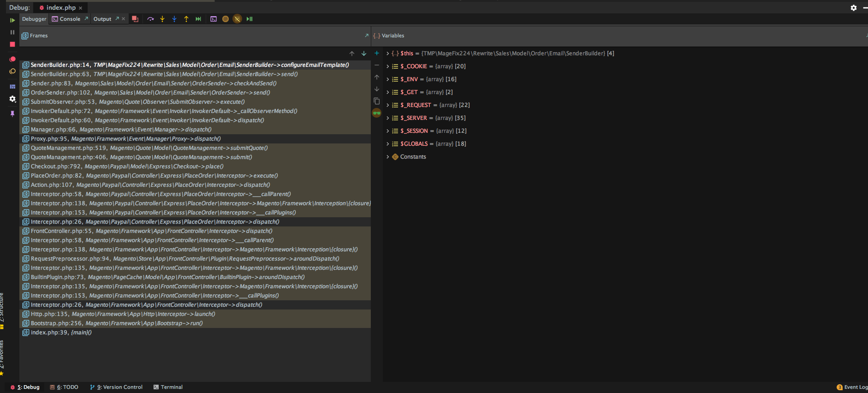Restore the debugger layout
Screen dimensions: 868x393
coord(12,86)
